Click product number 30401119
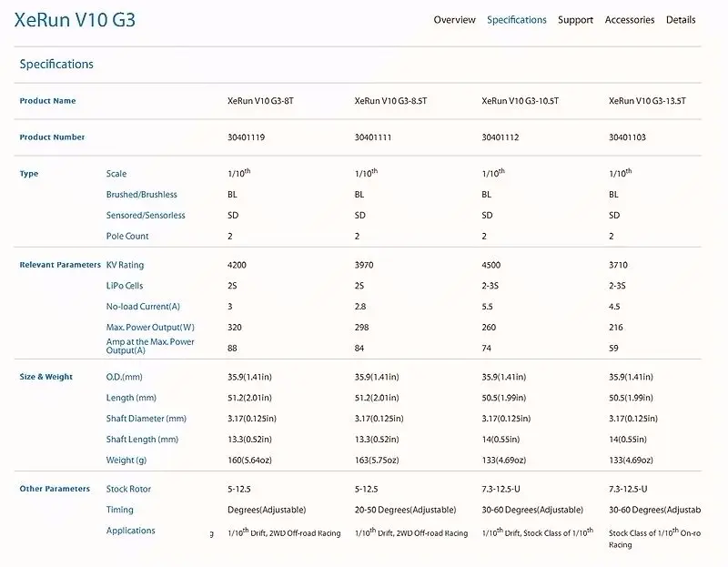728x567 pixels. (x=246, y=137)
